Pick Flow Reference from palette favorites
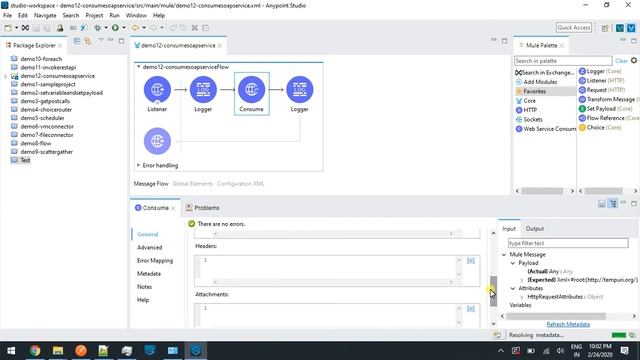The image size is (640, 360). pos(609,118)
